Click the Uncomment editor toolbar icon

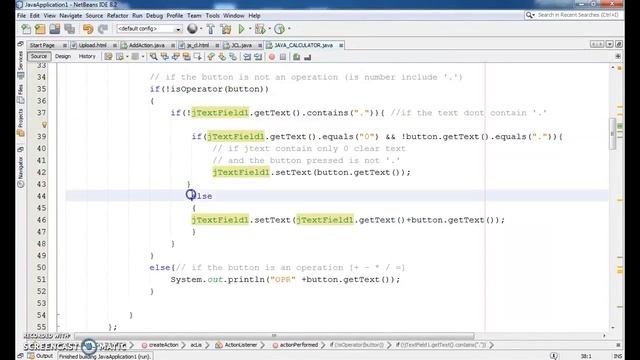click(x=307, y=57)
